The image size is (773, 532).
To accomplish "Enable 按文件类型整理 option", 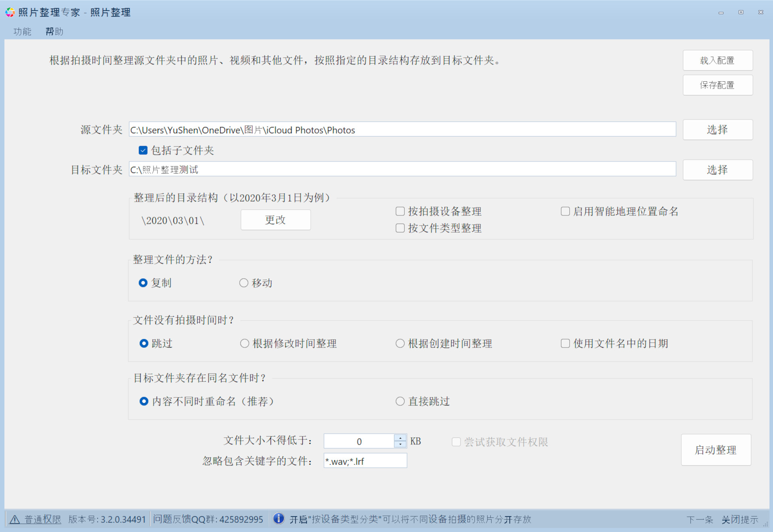I will (400, 228).
